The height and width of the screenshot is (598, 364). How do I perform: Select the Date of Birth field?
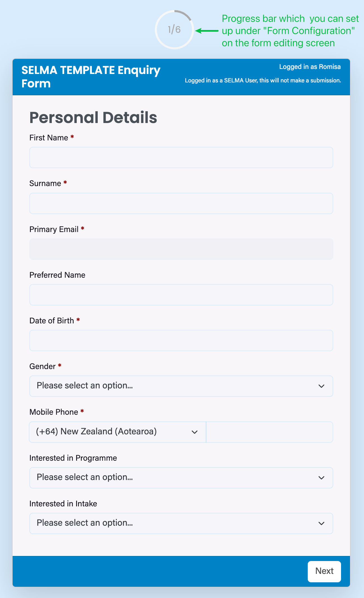point(181,340)
